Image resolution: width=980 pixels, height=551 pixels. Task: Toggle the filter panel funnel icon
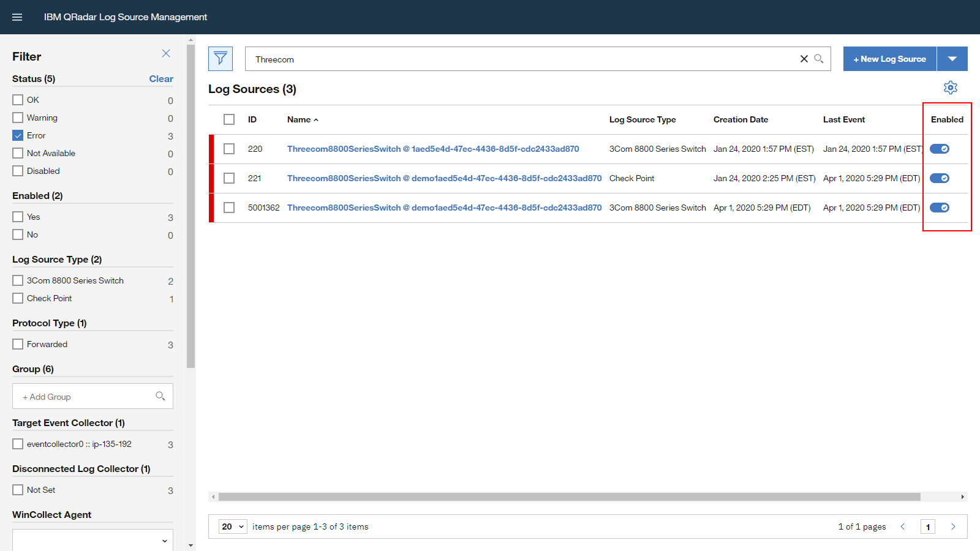click(x=221, y=59)
